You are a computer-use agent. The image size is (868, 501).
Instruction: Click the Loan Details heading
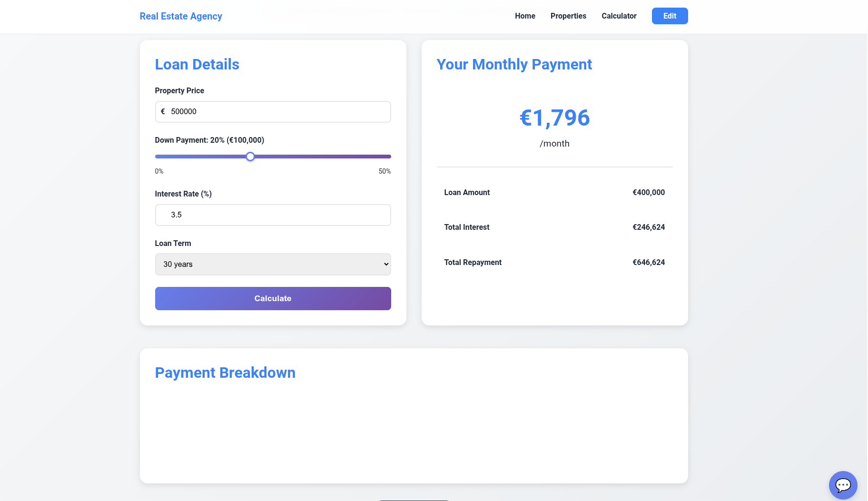[x=197, y=64]
